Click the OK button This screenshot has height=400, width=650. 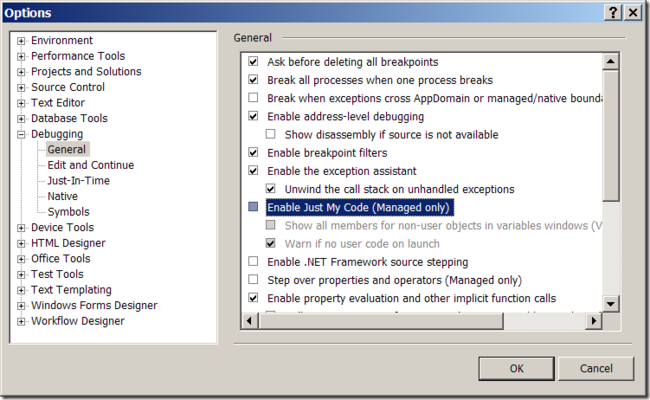click(x=517, y=368)
